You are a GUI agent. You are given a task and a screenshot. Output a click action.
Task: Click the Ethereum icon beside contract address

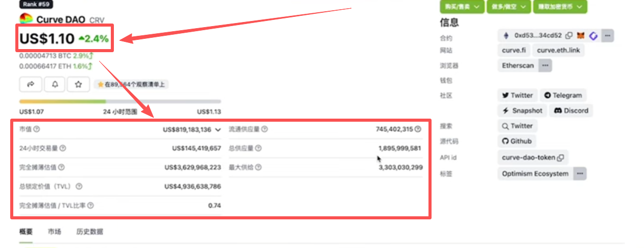coord(507,36)
